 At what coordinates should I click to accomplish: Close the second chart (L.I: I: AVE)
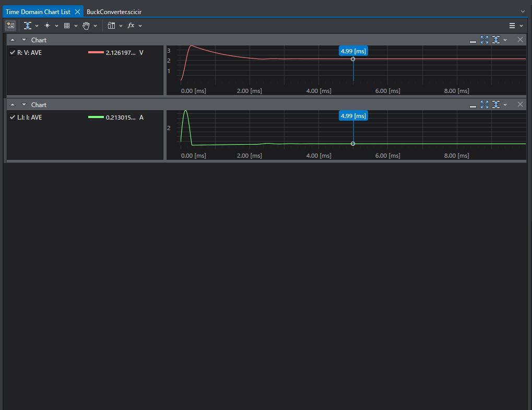(x=520, y=104)
